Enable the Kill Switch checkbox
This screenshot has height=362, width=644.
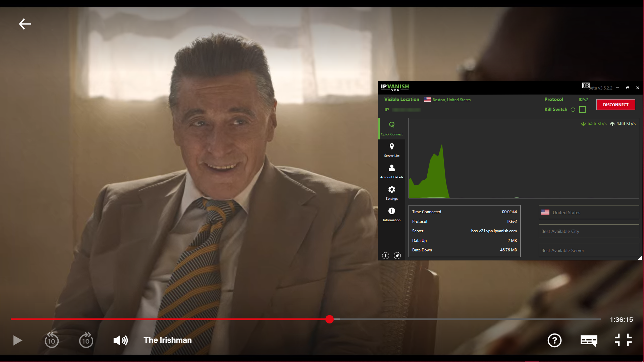(583, 110)
